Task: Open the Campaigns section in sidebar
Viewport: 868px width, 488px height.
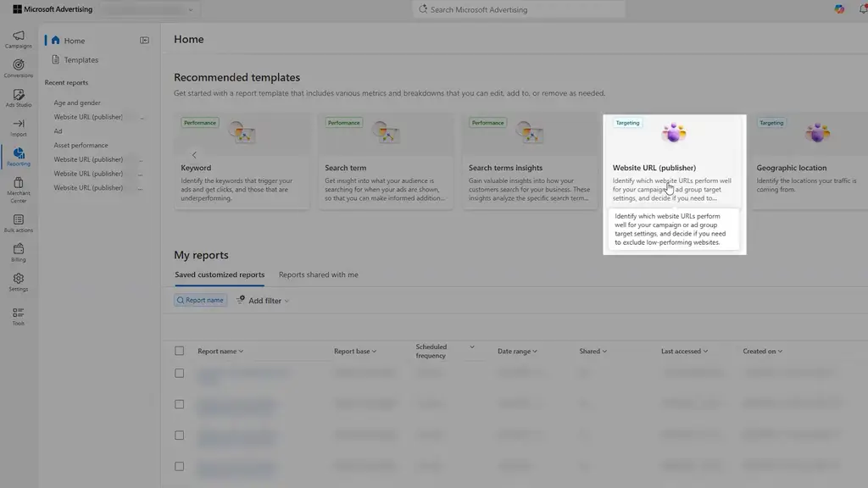Action: point(19,39)
